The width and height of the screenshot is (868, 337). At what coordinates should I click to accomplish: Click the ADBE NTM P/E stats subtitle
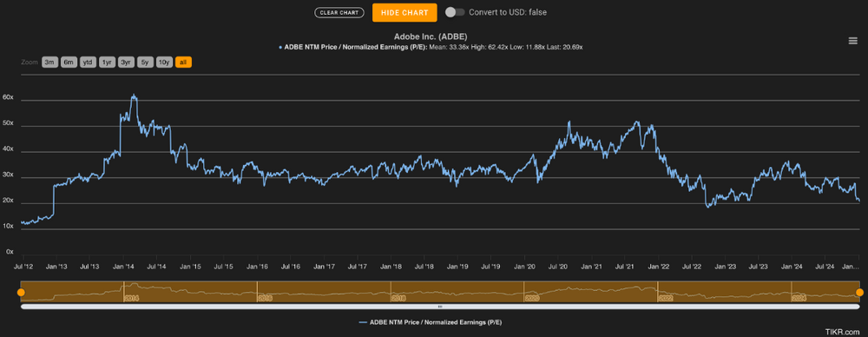(431, 48)
